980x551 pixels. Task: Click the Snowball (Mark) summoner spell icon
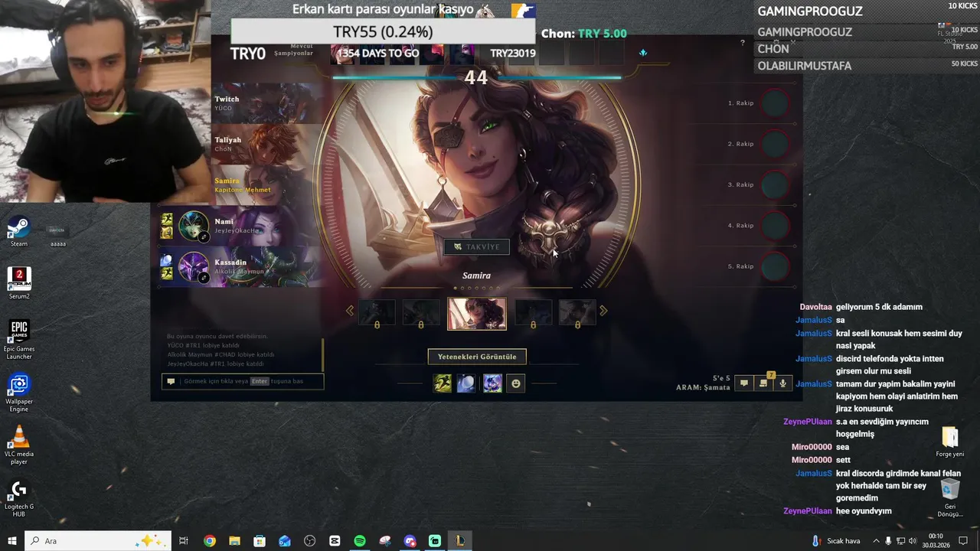coord(466,383)
